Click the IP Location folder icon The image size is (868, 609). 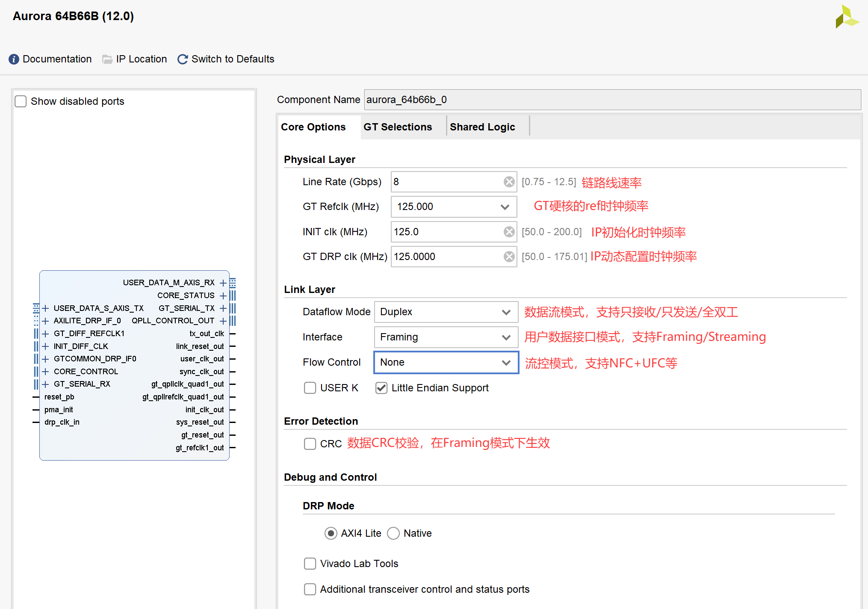107,59
